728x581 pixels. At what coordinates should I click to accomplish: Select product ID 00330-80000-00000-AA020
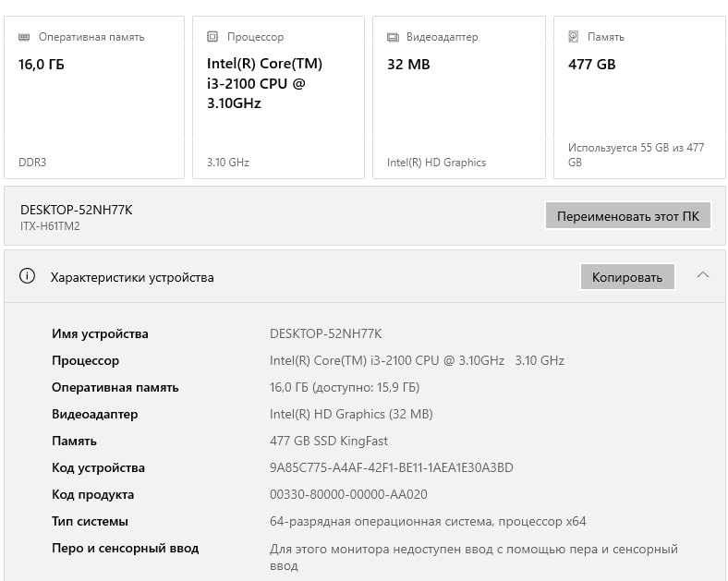[x=348, y=495]
